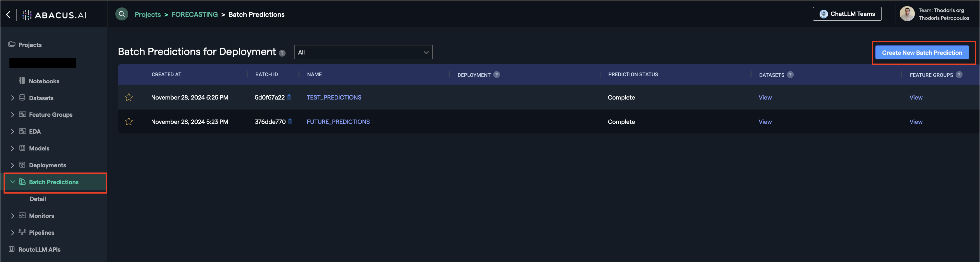Image resolution: width=980 pixels, height=262 pixels.
Task: Open Notebooks in the sidebar
Action: [x=44, y=81]
